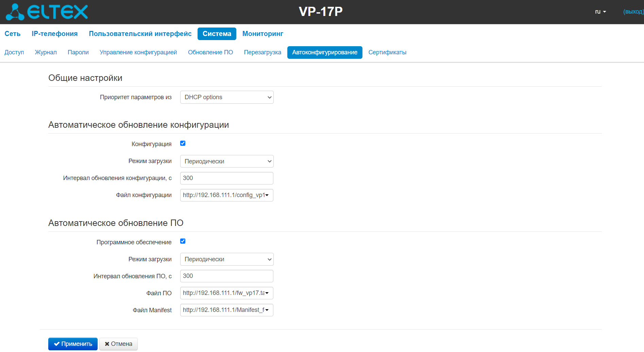This screenshot has width=644, height=352.
Task: Toggle the Конфигурация checkbox
Action: pos(183,143)
